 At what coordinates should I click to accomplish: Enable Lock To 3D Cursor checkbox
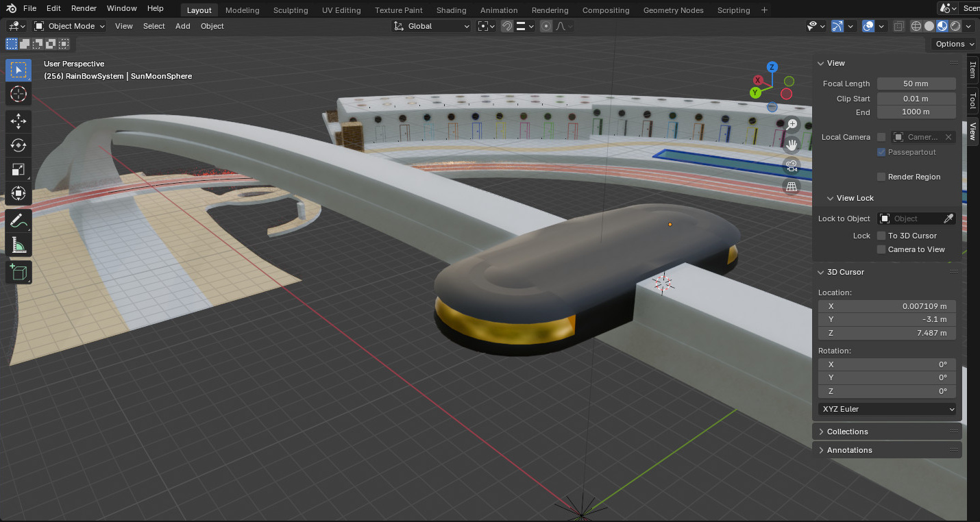(x=881, y=236)
